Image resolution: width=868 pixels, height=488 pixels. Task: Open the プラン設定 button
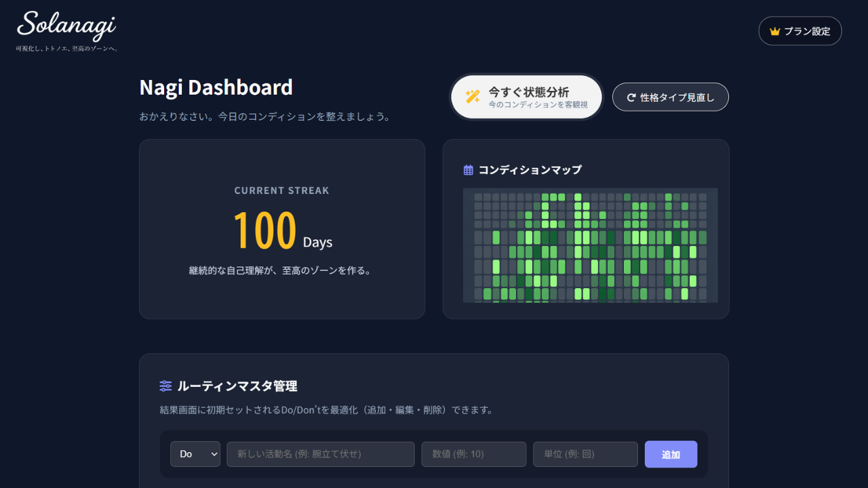click(800, 31)
